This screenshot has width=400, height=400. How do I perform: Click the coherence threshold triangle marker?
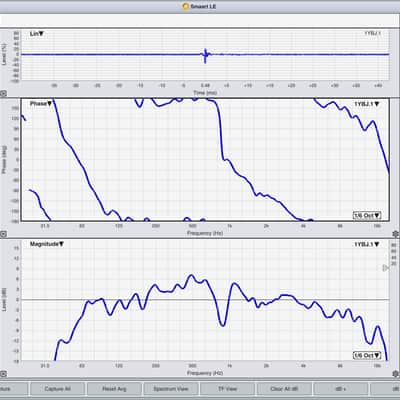click(x=385, y=268)
